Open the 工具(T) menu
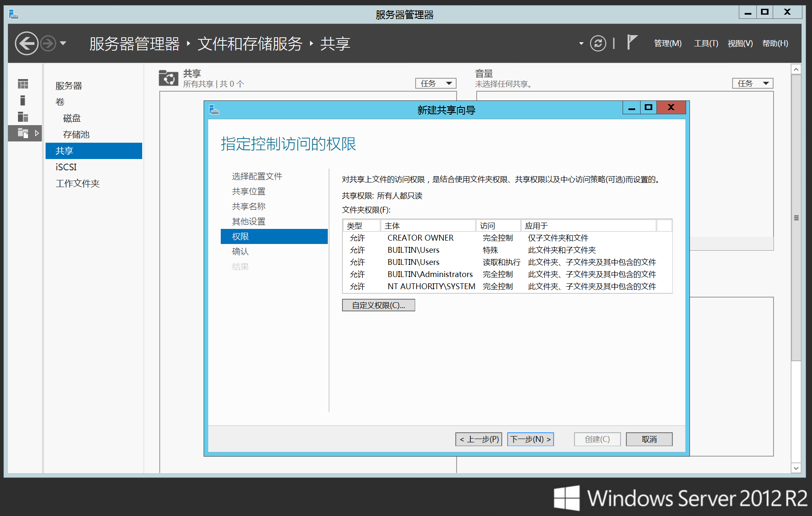812x516 pixels. coord(706,43)
